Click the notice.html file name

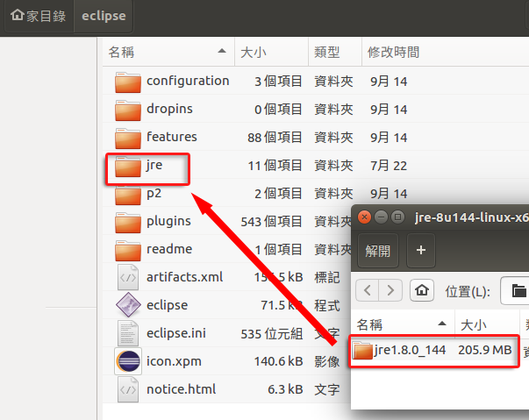click(182, 389)
